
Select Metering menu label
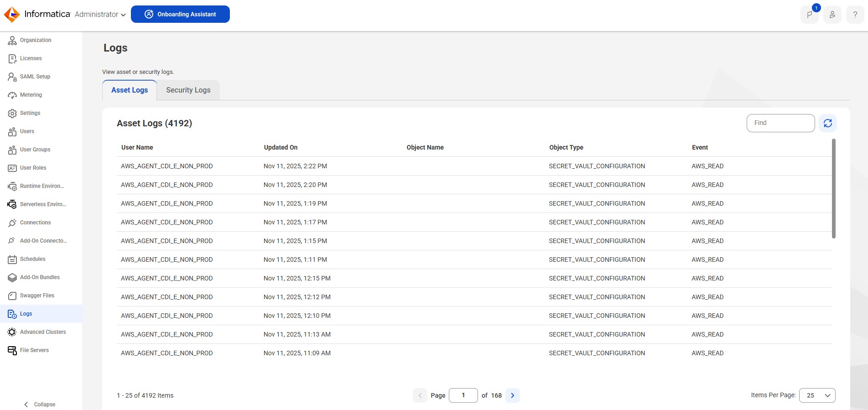pos(31,95)
